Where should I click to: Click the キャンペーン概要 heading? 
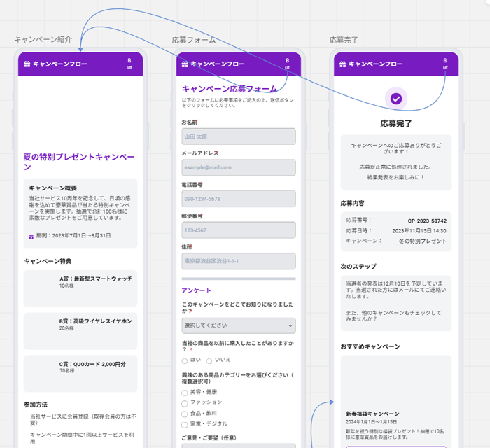click(x=52, y=188)
